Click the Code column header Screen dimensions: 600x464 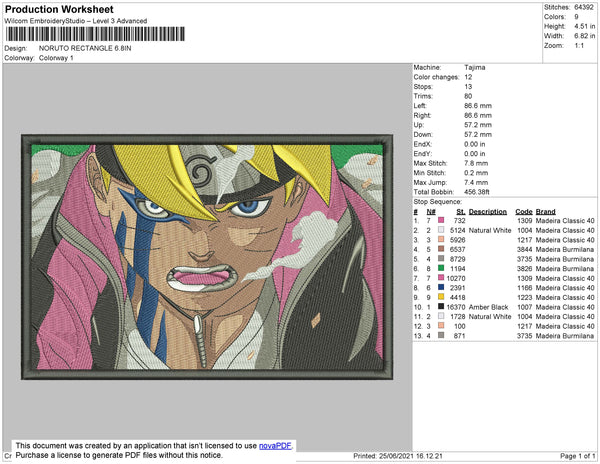pos(524,212)
